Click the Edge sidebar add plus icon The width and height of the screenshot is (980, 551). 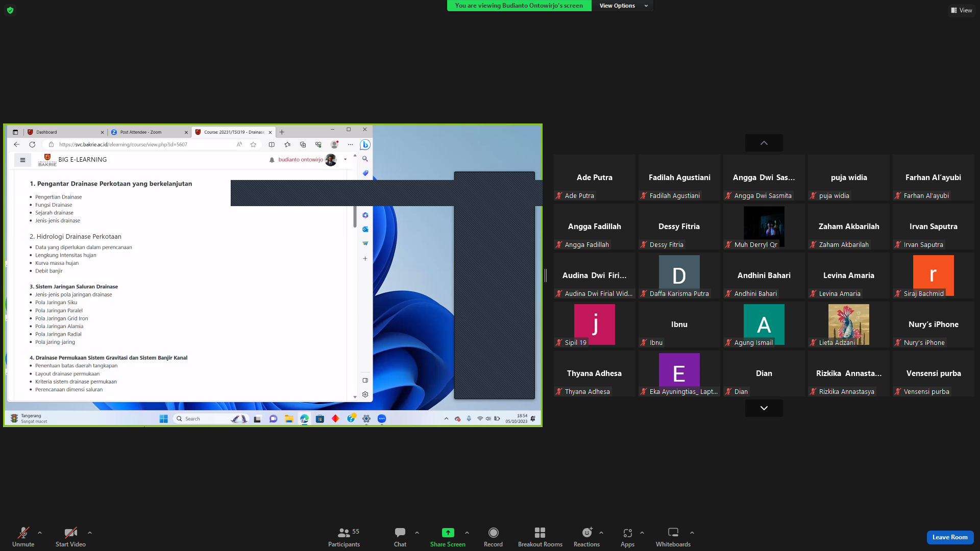pos(365,259)
